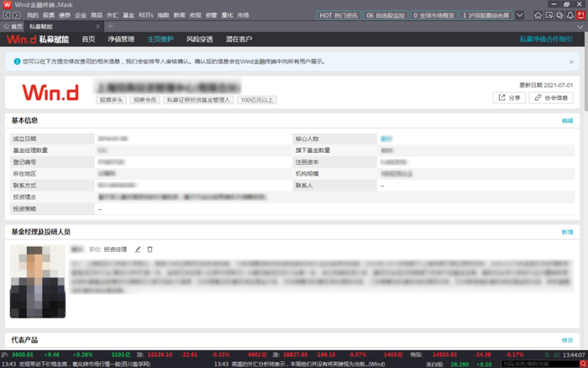
Task: Edit the fund manager entry with the pencil icon
Action: point(138,250)
